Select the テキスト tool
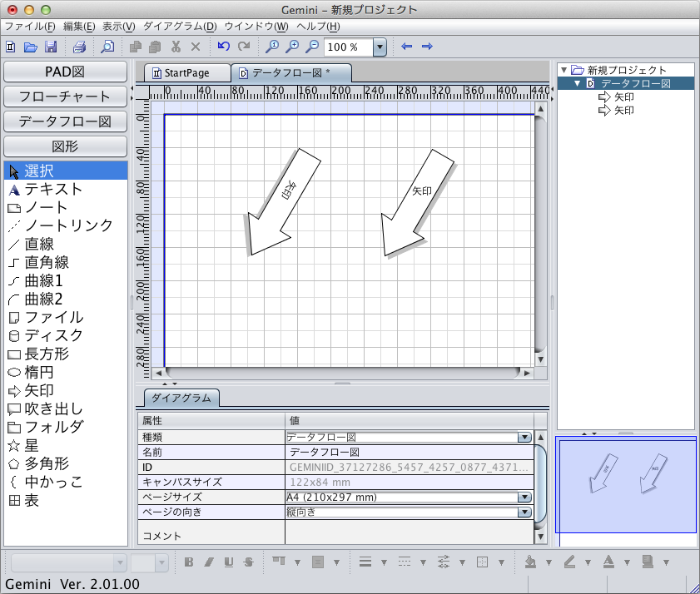This screenshot has height=594, width=700. (66, 189)
